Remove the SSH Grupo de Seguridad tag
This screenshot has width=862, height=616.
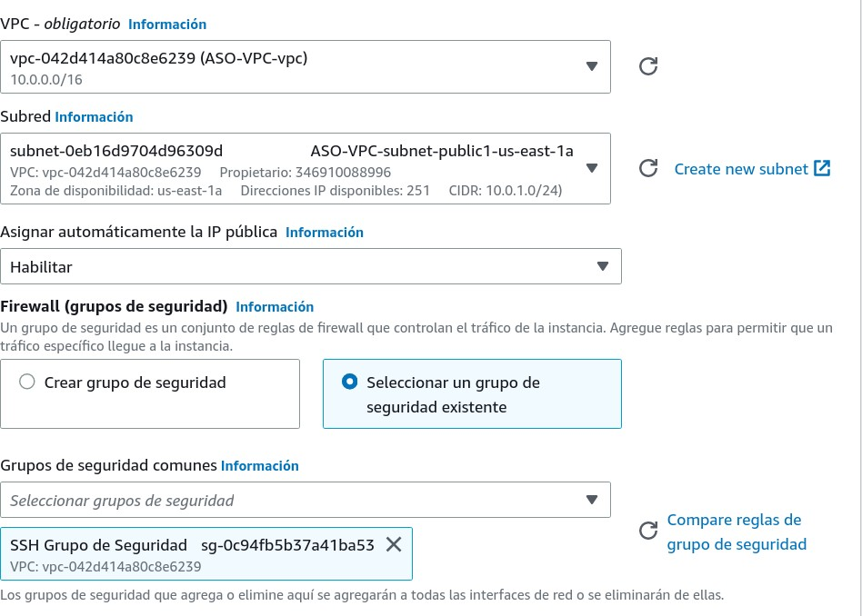tap(394, 544)
